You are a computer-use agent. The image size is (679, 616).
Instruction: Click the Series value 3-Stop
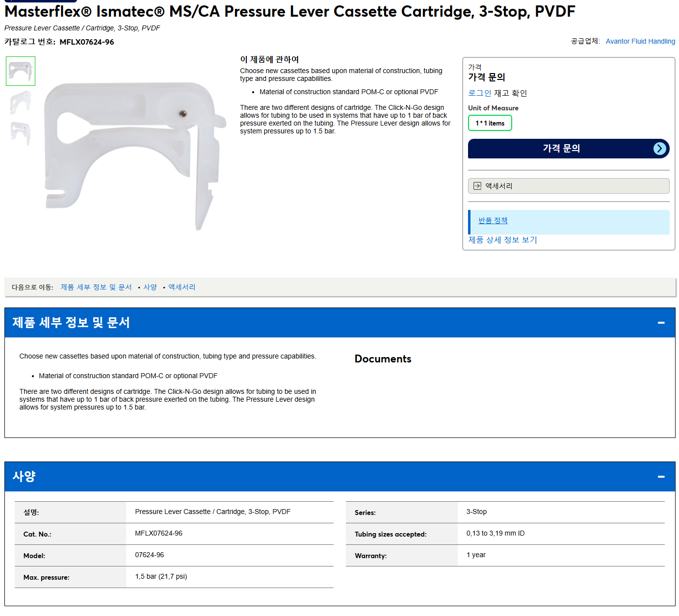point(476,512)
